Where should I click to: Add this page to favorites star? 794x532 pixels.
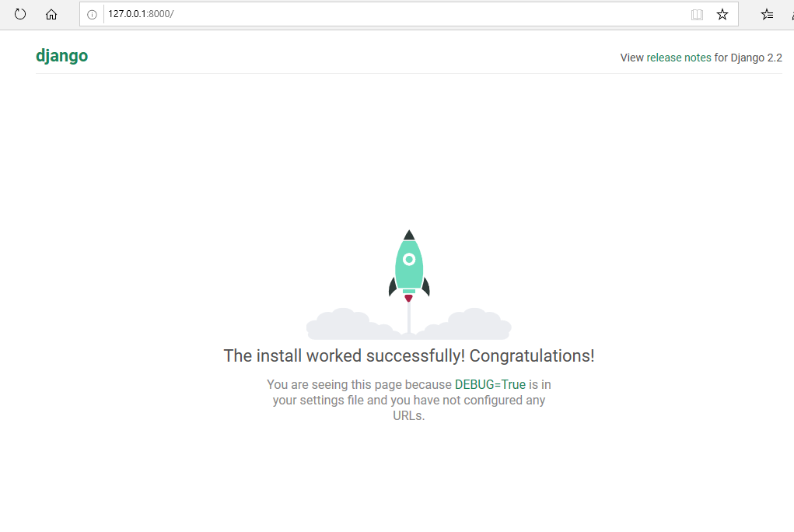click(x=722, y=14)
